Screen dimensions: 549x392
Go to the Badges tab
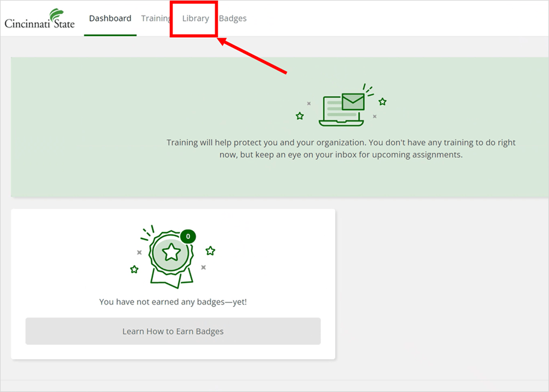click(x=233, y=19)
